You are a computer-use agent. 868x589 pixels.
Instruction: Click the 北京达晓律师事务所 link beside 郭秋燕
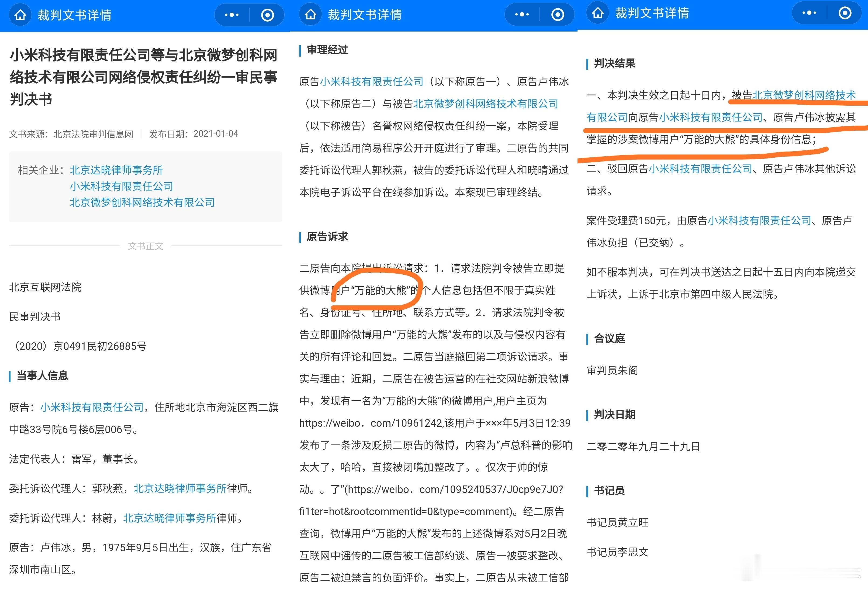coord(180,488)
